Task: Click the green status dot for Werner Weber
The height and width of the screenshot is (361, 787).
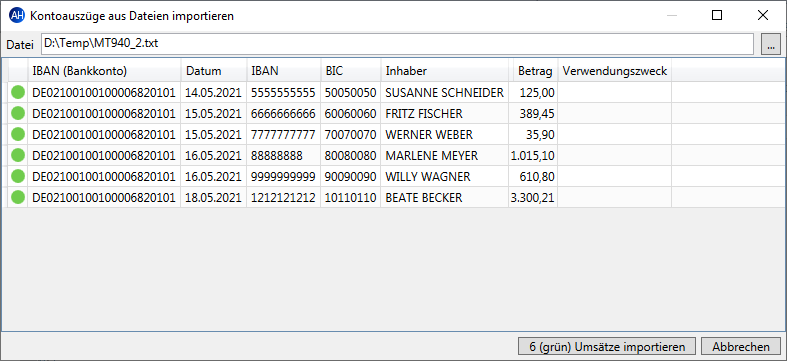Action: [x=18, y=135]
